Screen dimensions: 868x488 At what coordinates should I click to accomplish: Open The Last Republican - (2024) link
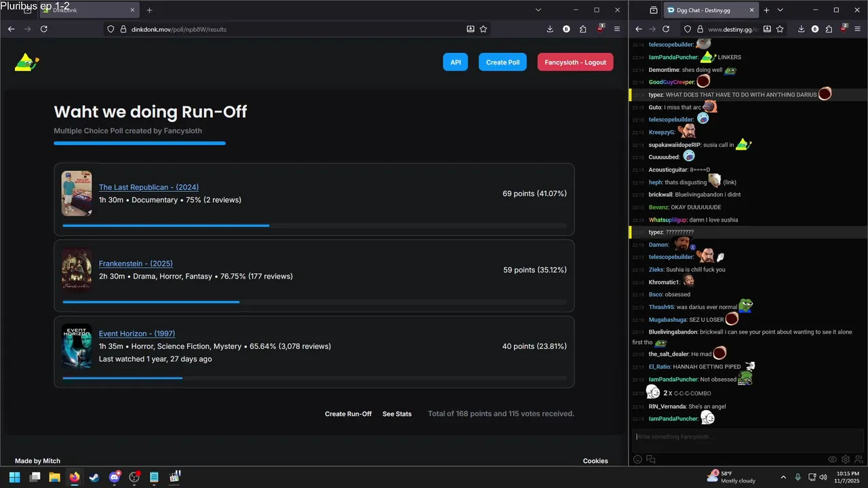149,187
